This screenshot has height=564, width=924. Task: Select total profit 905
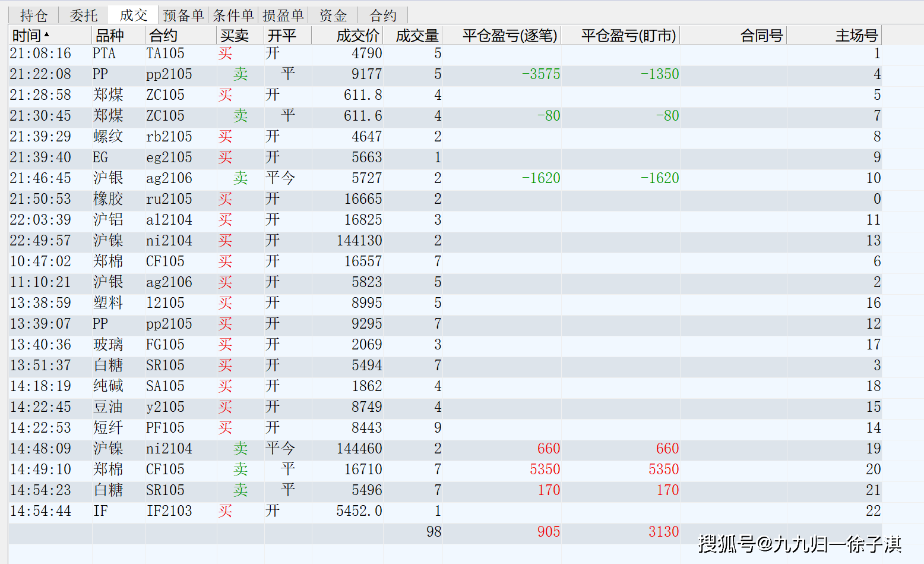pyautogui.click(x=549, y=532)
